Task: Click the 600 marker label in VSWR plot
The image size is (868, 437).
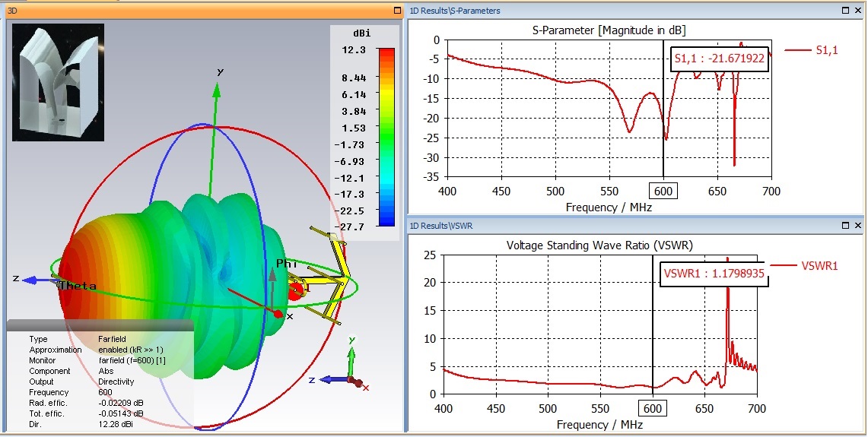Action: (653, 408)
